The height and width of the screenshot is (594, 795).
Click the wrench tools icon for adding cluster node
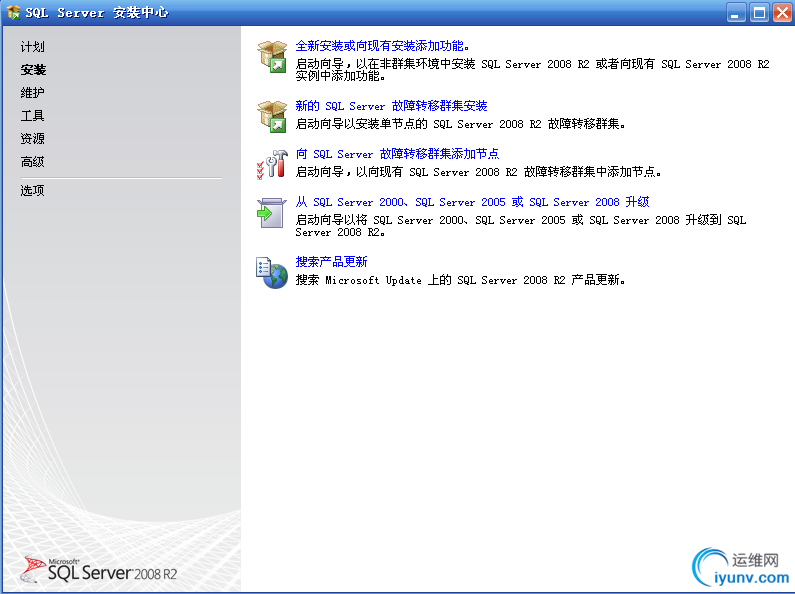tap(272, 164)
